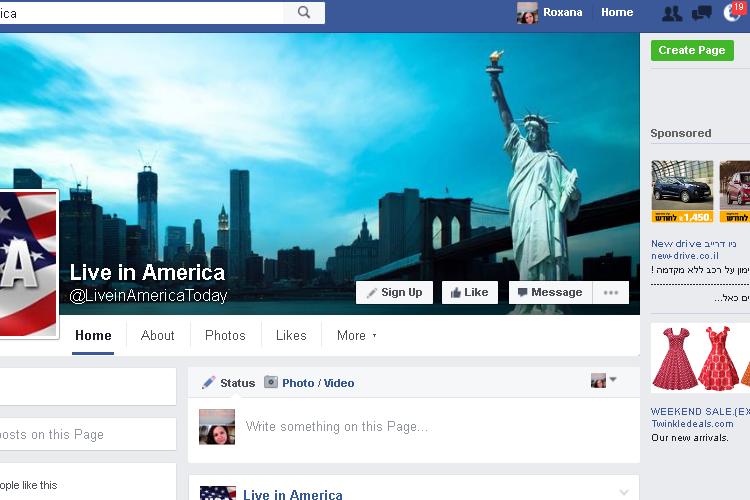The width and height of the screenshot is (750, 500).
Task: Click Roxana's profile picture in top bar
Action: (527, 13)
